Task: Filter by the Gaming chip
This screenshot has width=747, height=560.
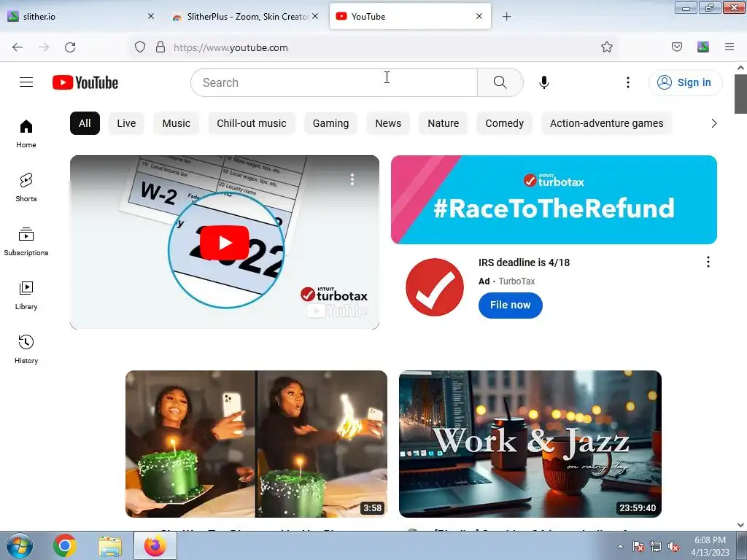Action: (330, 123)
